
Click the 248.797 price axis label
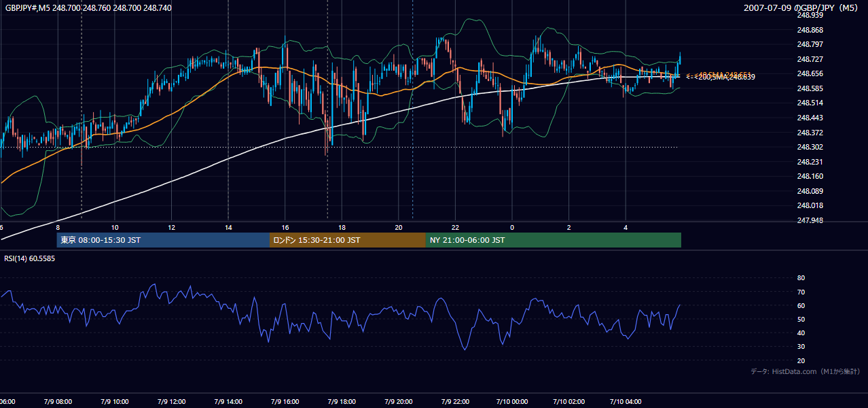click(x=810, y=45)
